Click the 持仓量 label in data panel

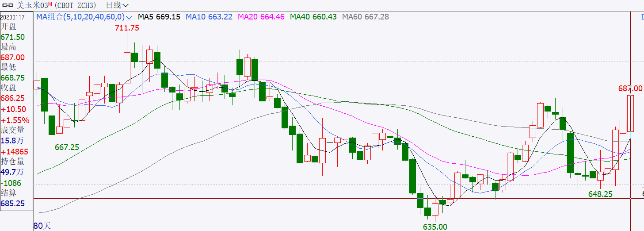tap(12, 162)
